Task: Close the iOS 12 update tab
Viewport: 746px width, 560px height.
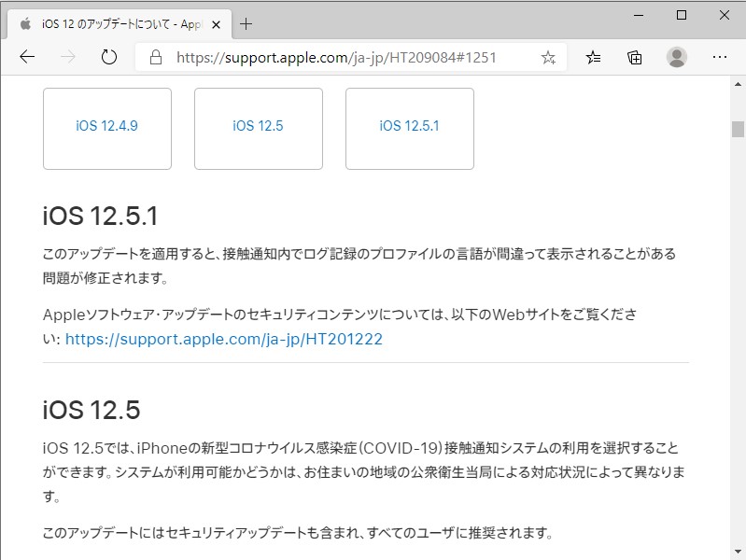Action: click(216, 24)
